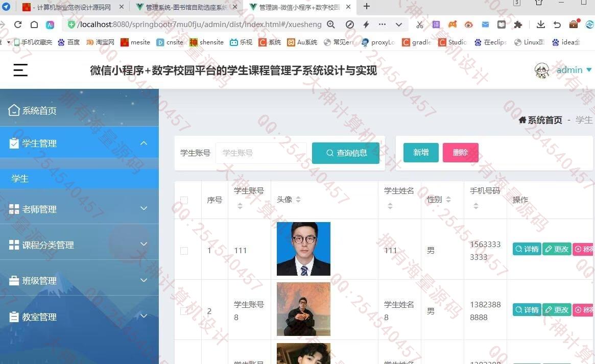Click the avatar photo of 学生账号8

coord(303,309)
